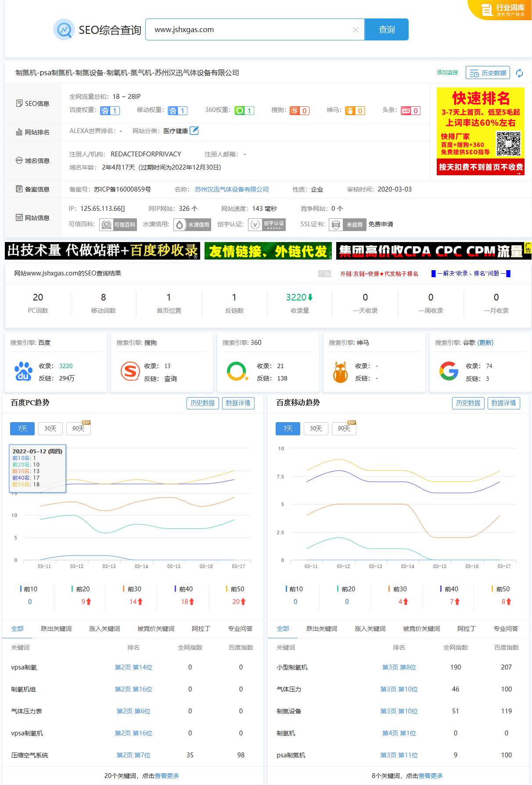Viewport: 532px width, 785px height.
Task: Select 30天 range in mobile trend
Action: coord(316,429)
